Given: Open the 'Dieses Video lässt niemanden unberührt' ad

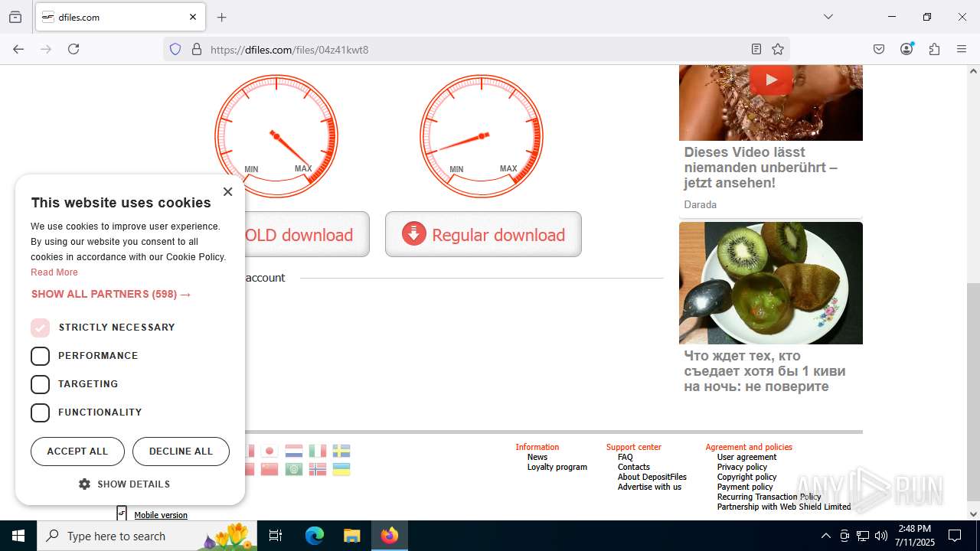Looking at the screenshot, I should click(x=760, y=168).
